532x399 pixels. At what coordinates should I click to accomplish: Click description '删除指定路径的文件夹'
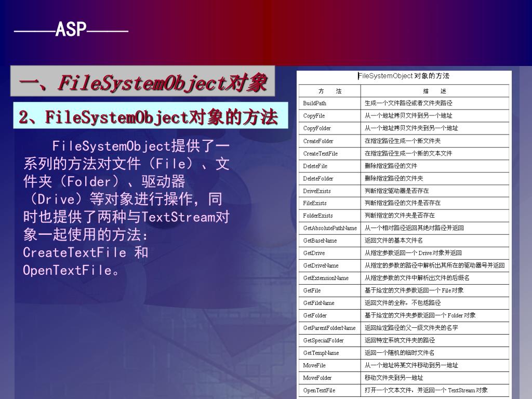click(394, 179)
